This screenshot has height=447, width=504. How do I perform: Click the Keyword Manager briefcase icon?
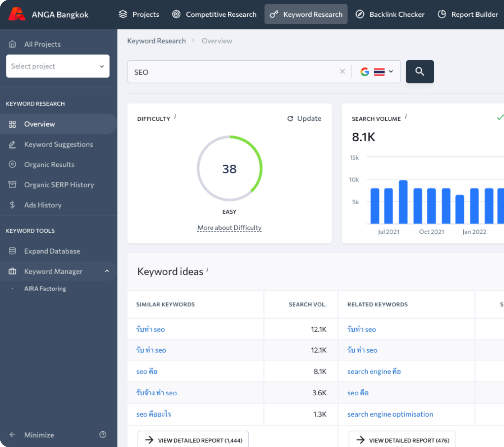pos(12,271)
